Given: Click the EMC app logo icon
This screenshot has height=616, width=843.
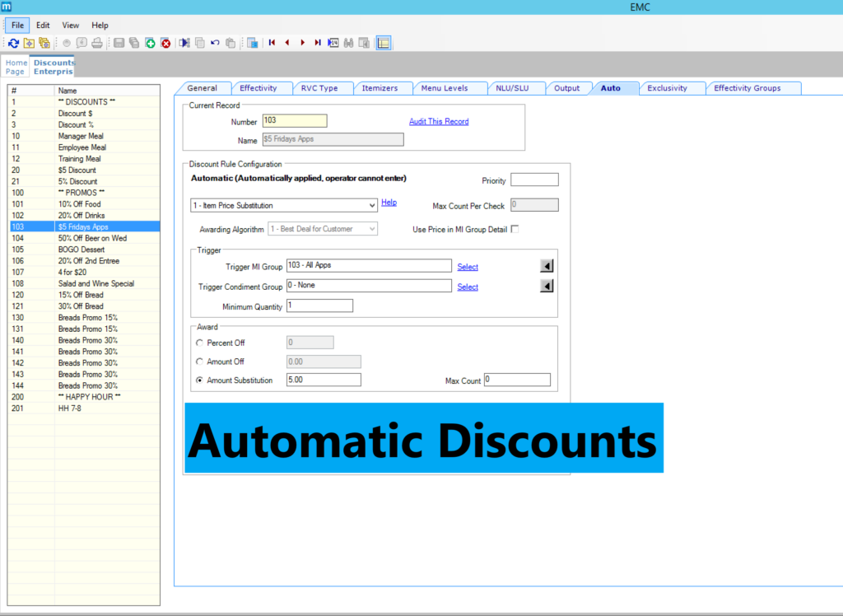Looking at the screenshot, I should point(7,7).
